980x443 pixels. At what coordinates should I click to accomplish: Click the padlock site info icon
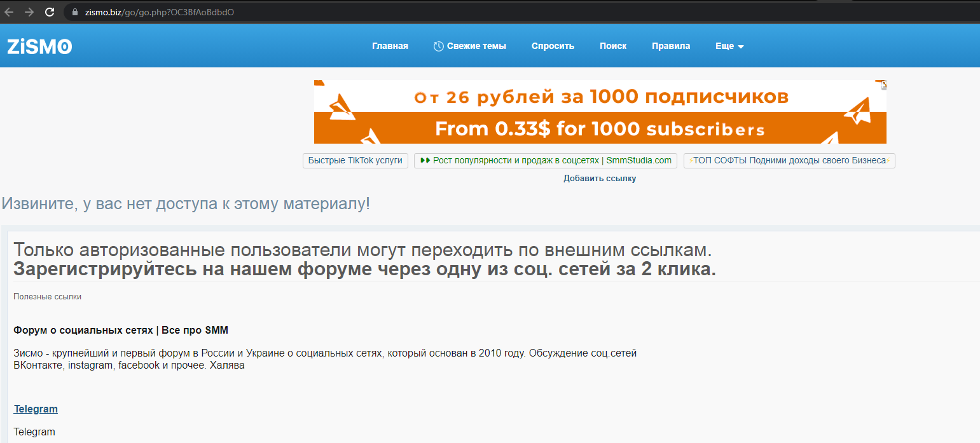click(x=74, y=12)
